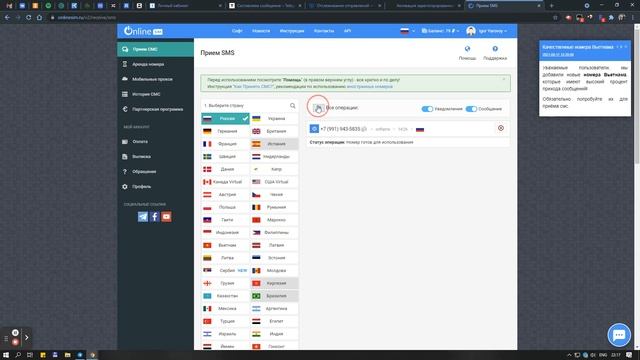Click the Поддержка support icon

click(x=495, y=49)
